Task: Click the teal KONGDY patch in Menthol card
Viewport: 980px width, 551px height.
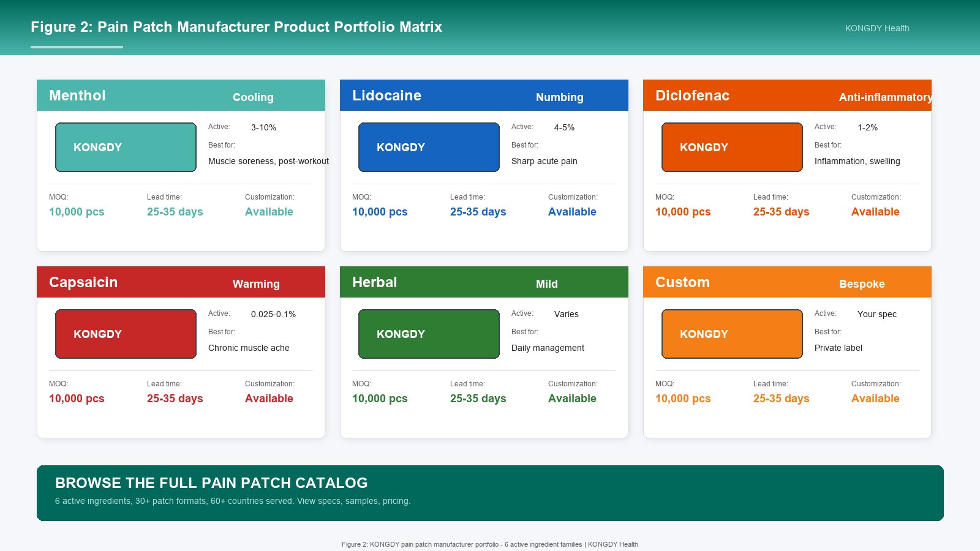Action: pos(126,147)
